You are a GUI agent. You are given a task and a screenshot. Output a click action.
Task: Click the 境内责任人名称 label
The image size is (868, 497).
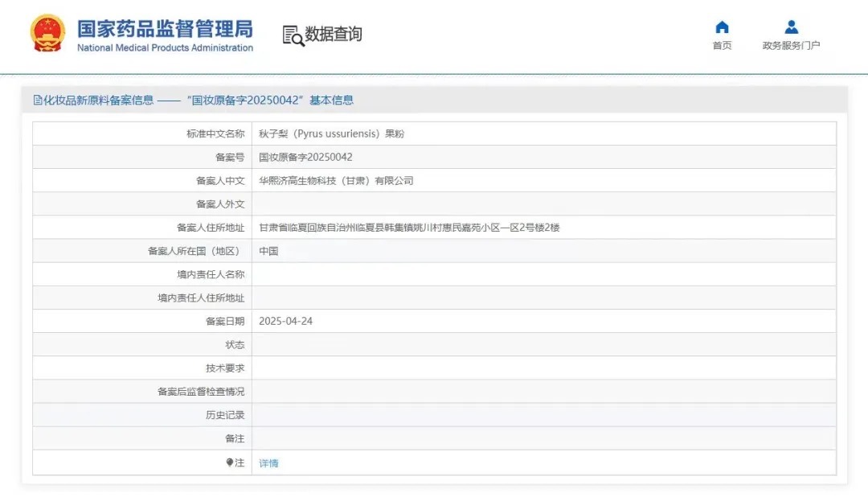[211, 274]
